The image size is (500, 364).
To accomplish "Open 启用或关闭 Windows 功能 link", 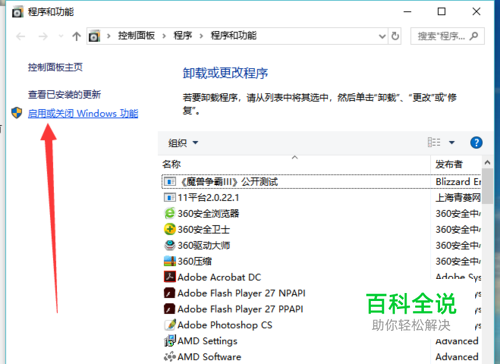I will [83, 113].
